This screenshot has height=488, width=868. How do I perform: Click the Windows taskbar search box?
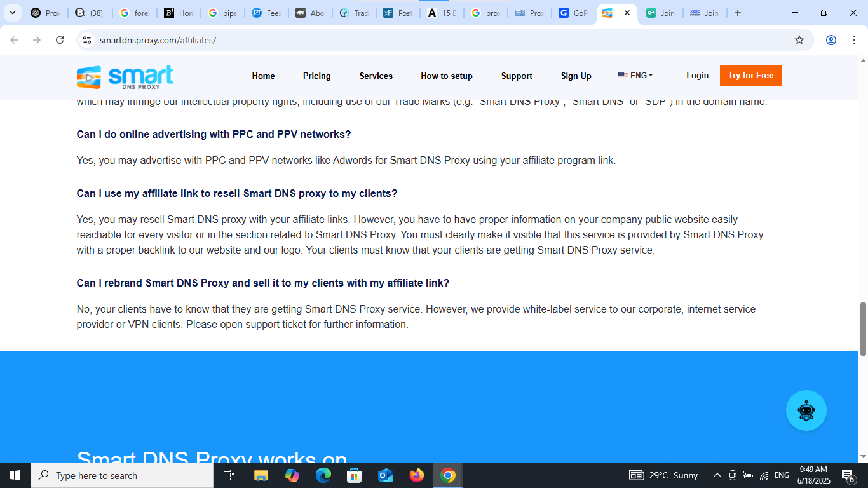(x=122, y=475)
